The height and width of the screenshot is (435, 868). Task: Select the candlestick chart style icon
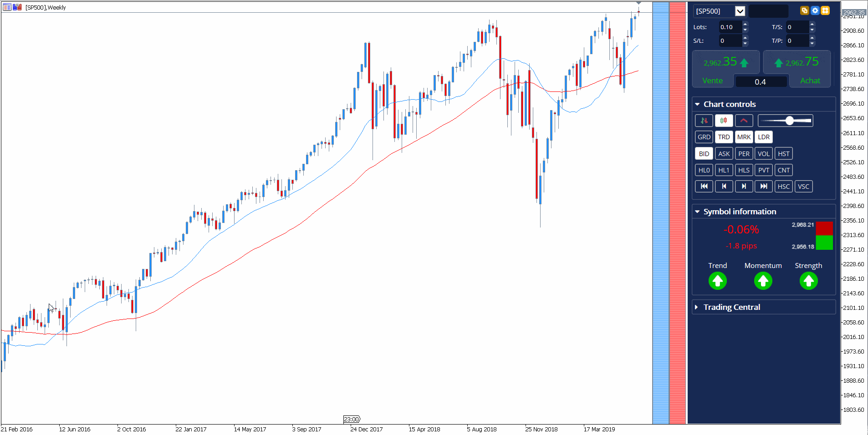coord(724,121)
